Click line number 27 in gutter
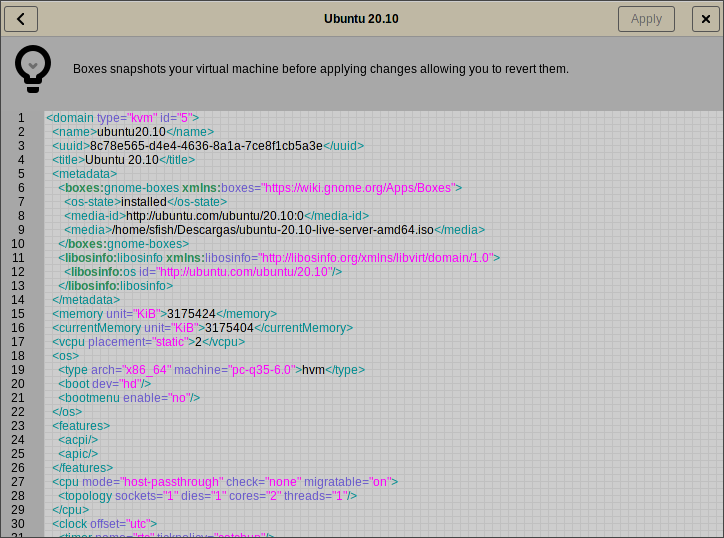 coord(18,482)
